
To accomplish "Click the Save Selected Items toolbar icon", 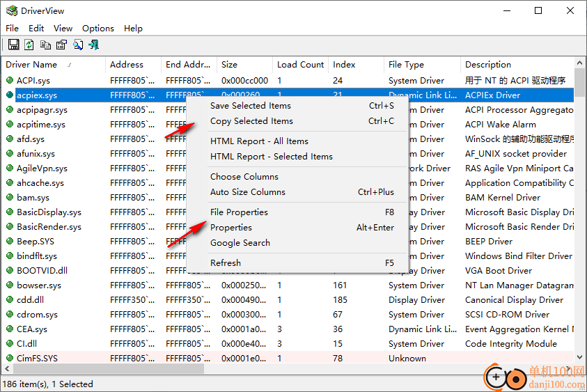I will tap(13, 45).
